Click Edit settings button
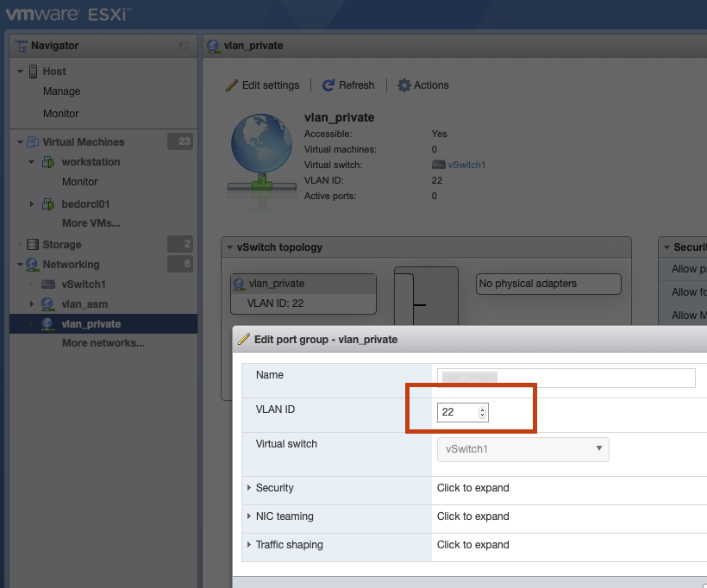The width and height of the screenshot is (707, 588). point(262,85)
